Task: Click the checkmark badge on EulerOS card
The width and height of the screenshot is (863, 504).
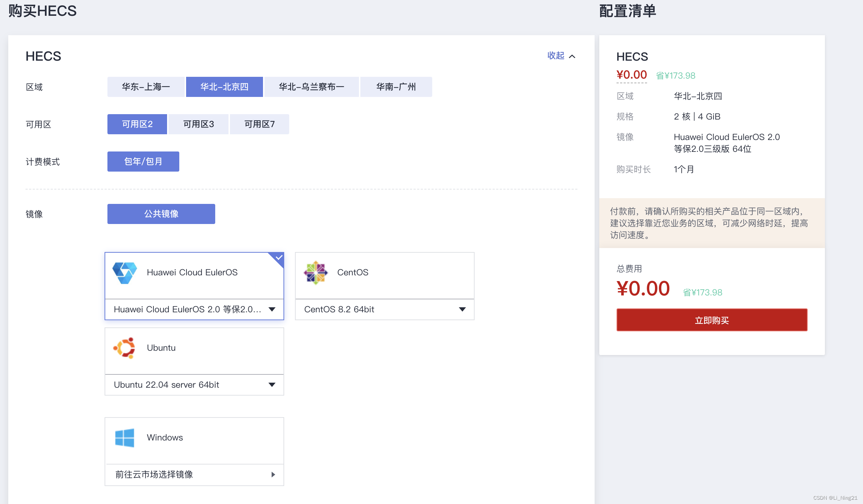Action: (x=278, y=257)
